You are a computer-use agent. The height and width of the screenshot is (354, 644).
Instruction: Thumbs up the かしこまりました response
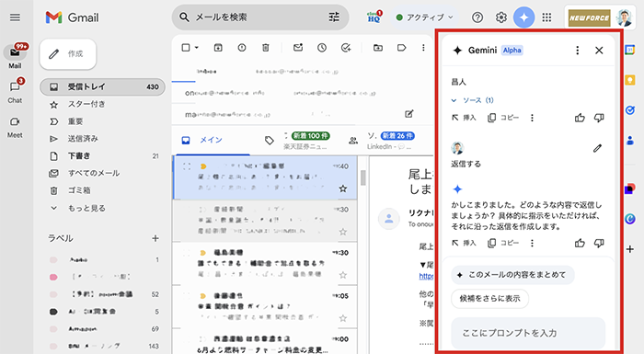tap(580, 243)
